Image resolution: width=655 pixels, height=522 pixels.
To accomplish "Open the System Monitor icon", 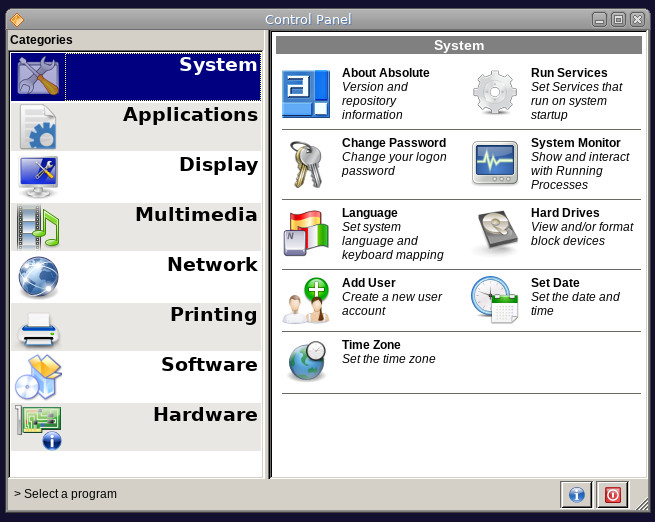I will [494, 164].
